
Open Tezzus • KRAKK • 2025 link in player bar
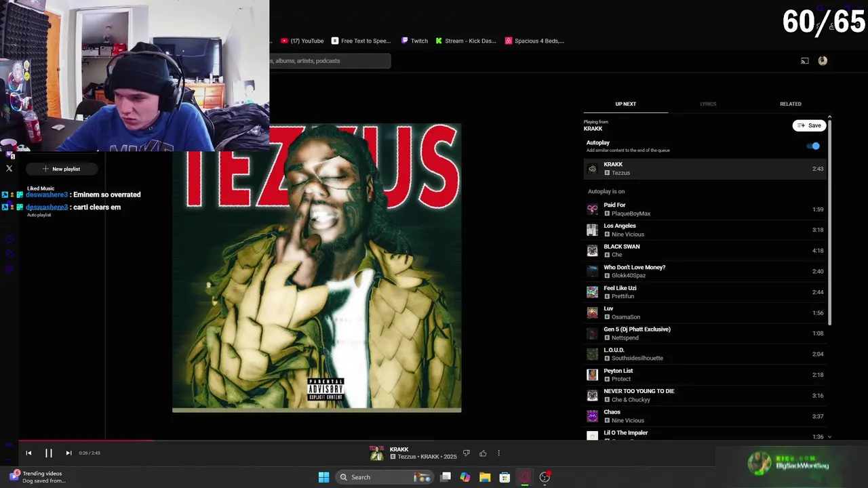point(427,457)
